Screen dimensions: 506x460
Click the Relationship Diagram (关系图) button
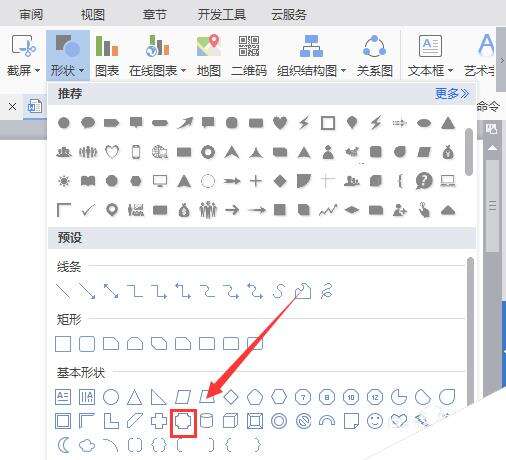pyautogui.click(x=374, y=55)
